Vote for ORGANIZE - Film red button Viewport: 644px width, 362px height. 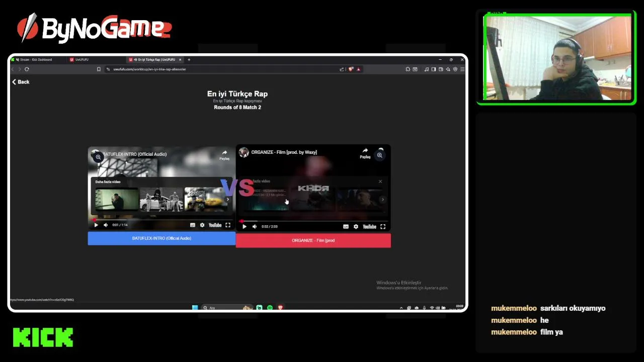tap(313, 240)
